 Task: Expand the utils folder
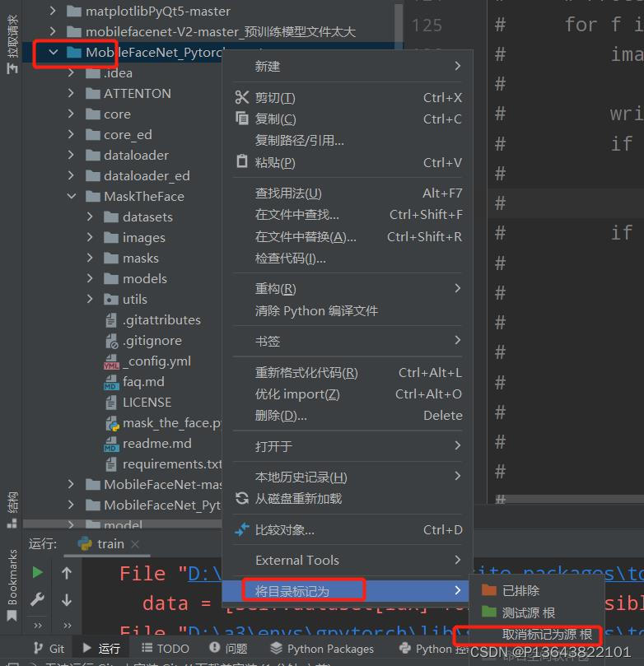90,299
